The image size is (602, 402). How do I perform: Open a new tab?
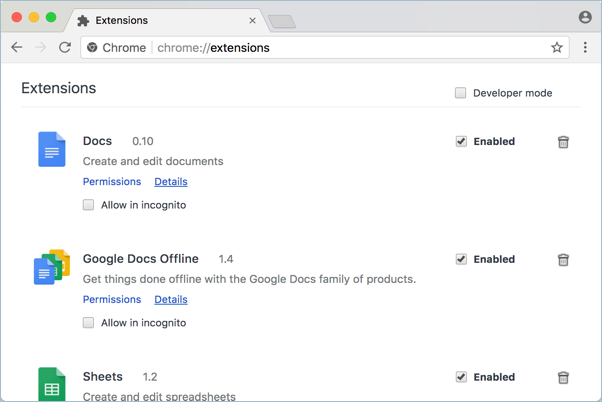[x=282, y=21]
